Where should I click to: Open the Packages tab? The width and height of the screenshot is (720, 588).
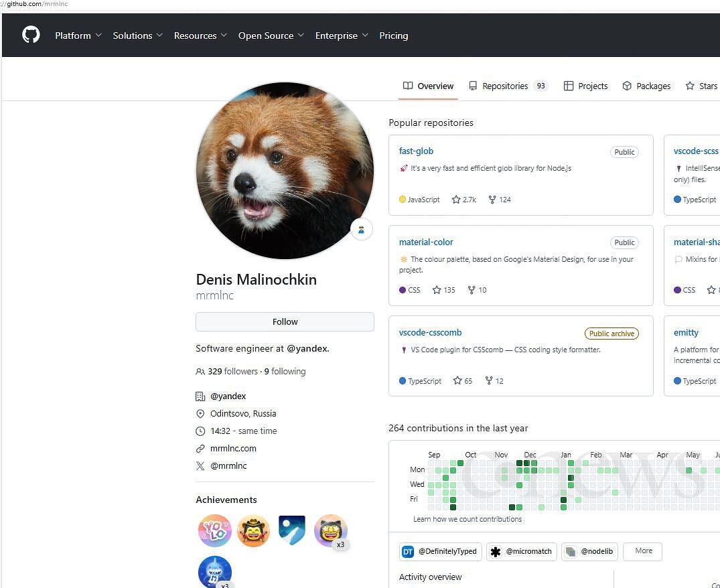[646, 86]
